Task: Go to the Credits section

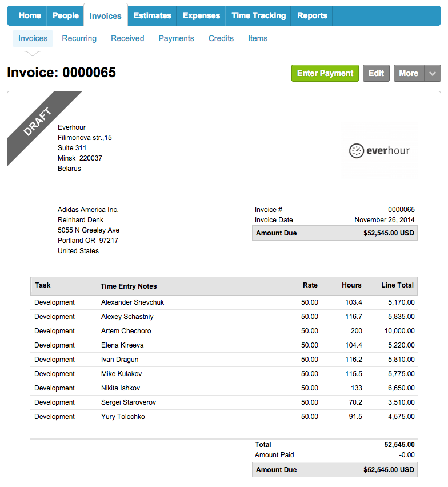Action: (221, 38)
